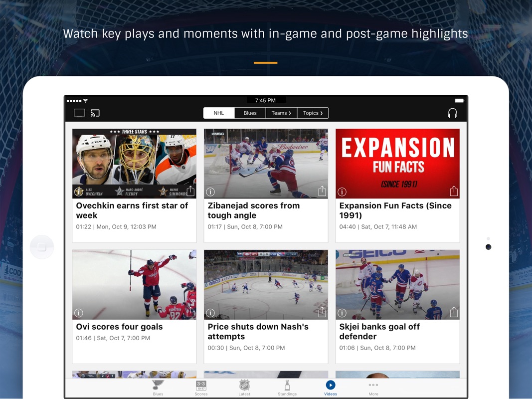
Task: Open the 'Expansion Fun Facts (Since 1991)' title
Action: tap(395, 210)
